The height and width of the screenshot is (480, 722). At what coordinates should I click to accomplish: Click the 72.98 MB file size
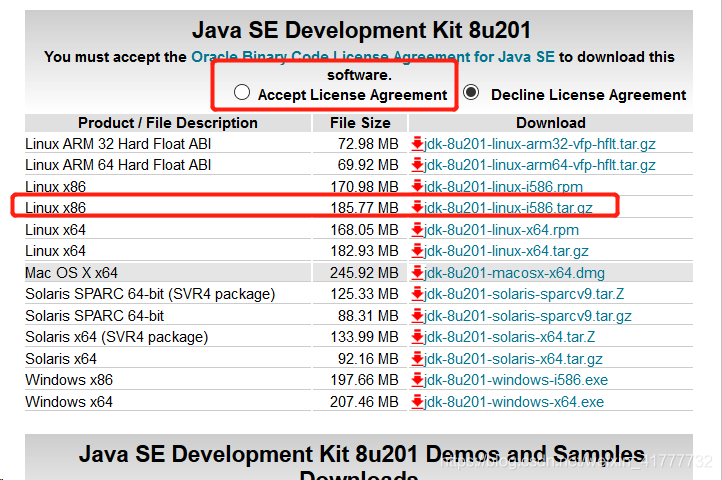[x=368, y=144]
